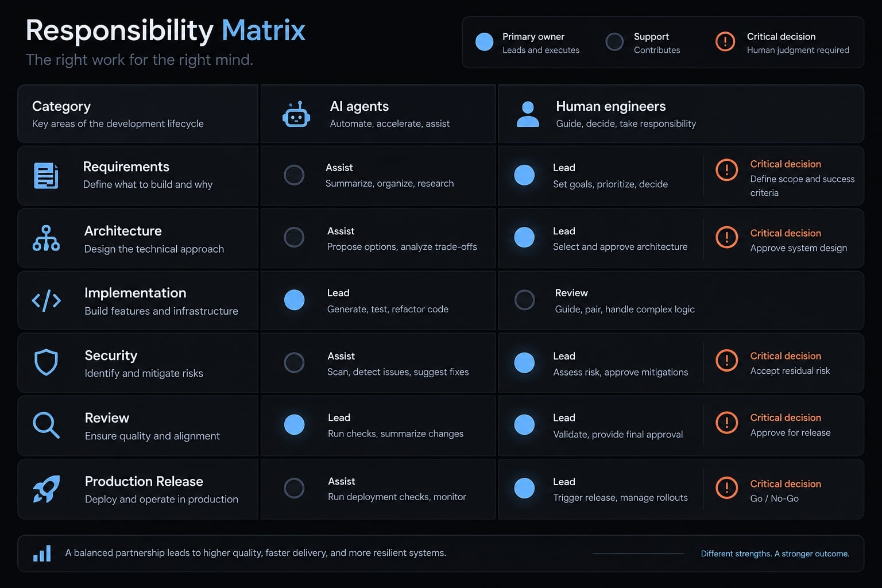Viewport: 882px width, 588px height.
Task: Click 'Scan, detect issues, suggest fixes' text
Action: [398, 372]
